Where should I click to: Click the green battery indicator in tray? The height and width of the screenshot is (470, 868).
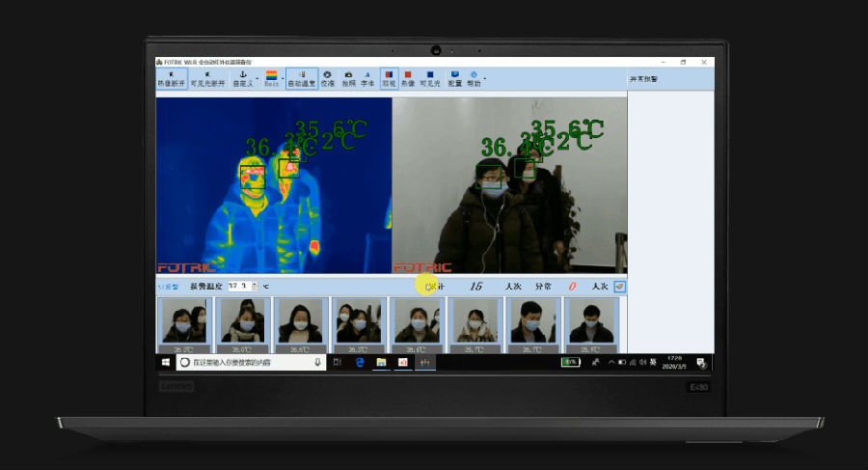[x=570, y=363]
